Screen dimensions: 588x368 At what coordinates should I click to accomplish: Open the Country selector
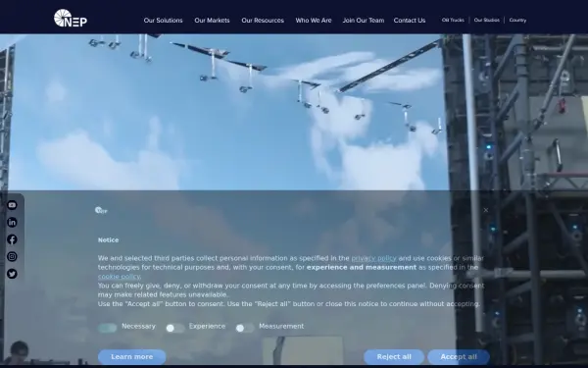[517, 20]
